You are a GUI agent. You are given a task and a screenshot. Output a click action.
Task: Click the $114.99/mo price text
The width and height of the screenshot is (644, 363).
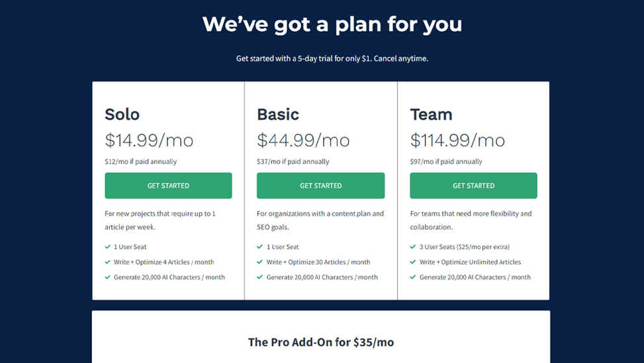[x=457, y=140]
